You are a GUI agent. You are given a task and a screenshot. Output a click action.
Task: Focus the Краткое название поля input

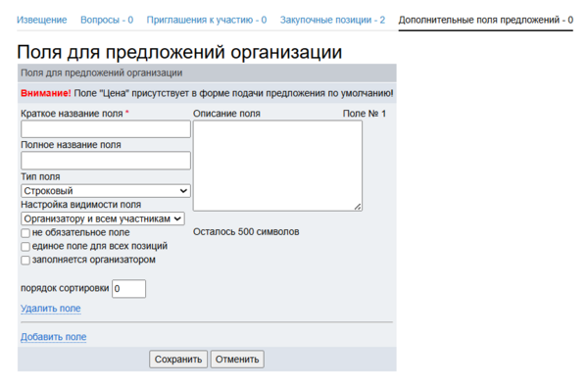tap(106, 129)
